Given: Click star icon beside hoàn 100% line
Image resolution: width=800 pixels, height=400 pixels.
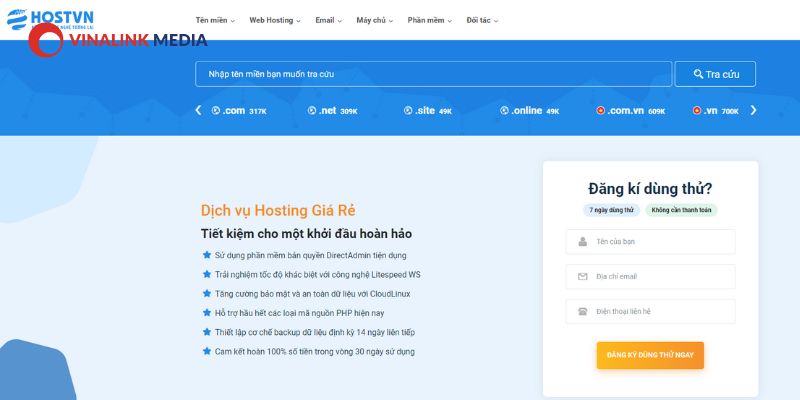Looking at the screenshot, I should (207, 351).
